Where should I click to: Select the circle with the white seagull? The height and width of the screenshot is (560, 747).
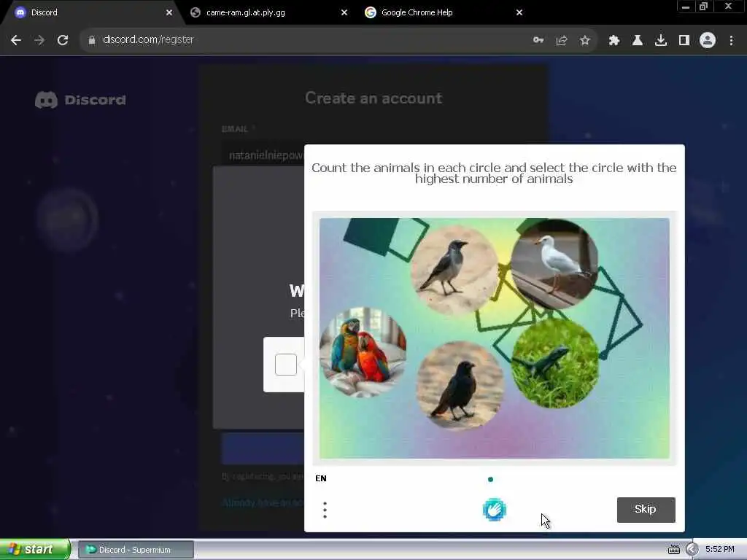[554, 264]
